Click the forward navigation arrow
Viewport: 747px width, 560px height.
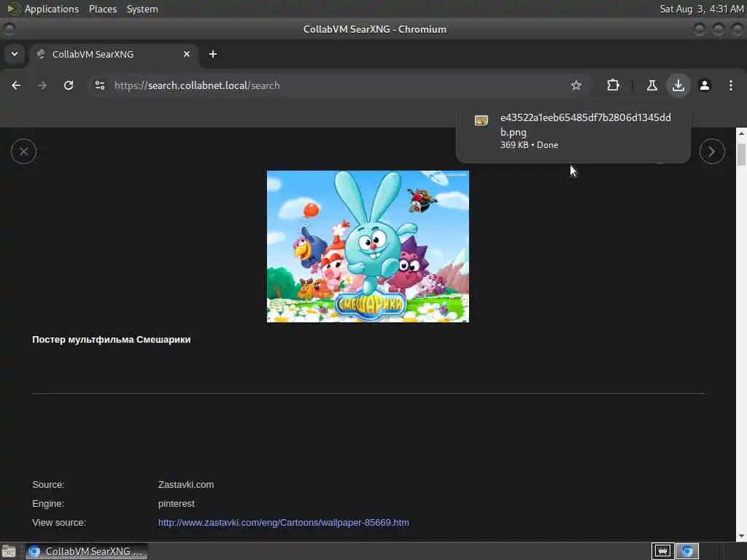[42, 85]
